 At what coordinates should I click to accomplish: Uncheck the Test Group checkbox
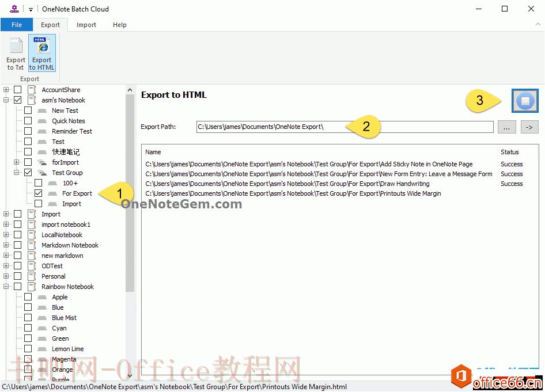pos(28,173)
